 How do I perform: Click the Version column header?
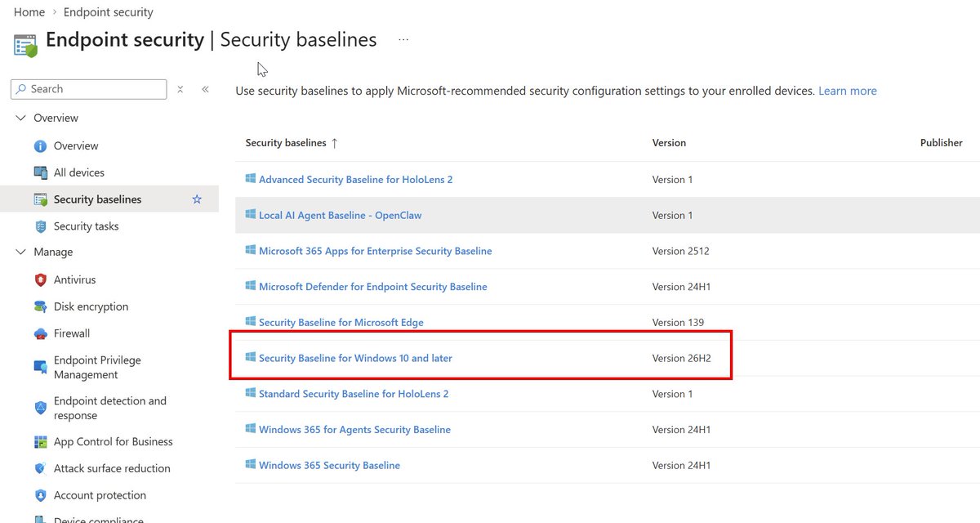coord(669,142)
